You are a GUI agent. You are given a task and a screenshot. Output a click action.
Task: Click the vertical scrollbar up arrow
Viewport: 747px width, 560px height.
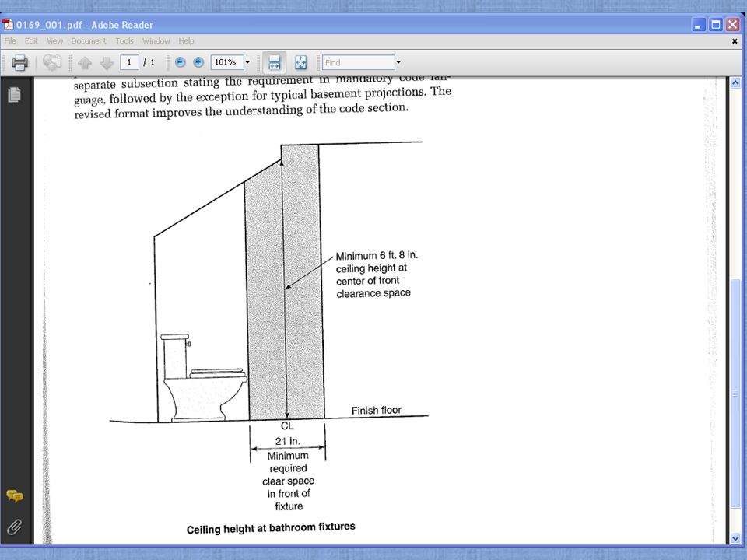735,83
